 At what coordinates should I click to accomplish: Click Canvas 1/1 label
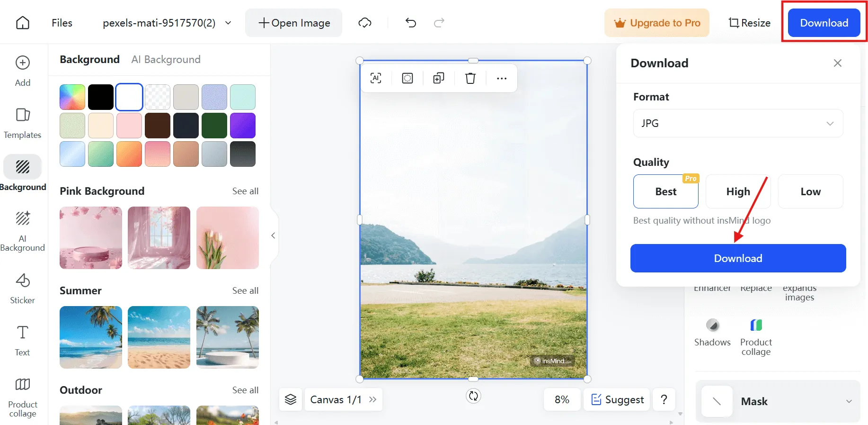[x=336, y=399]
